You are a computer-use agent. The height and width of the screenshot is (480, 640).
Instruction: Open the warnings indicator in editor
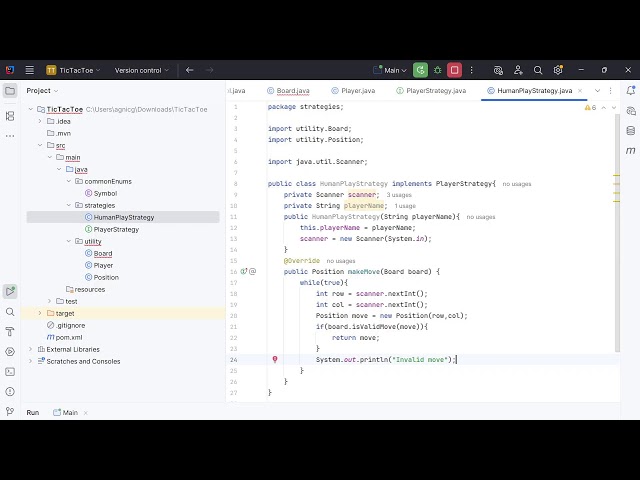(x=590, y=108)
